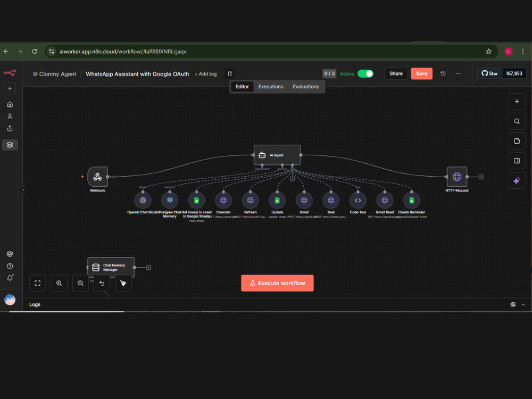Bookmark this page with the star icon

pyautogui.click(x=488, y=52)
